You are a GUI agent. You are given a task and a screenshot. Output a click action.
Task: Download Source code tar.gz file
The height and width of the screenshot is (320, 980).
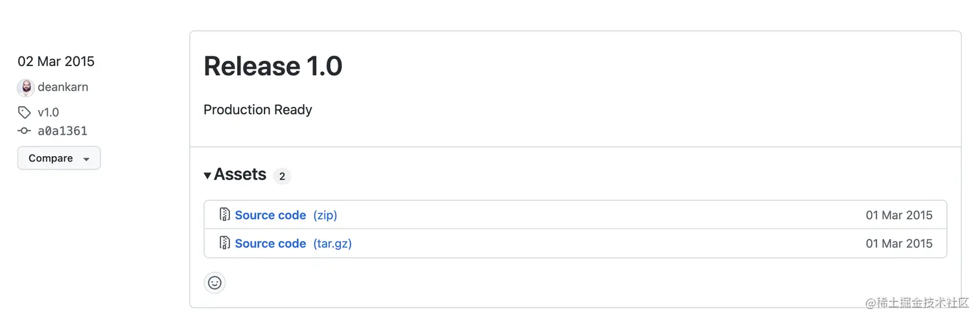point(270,244)
